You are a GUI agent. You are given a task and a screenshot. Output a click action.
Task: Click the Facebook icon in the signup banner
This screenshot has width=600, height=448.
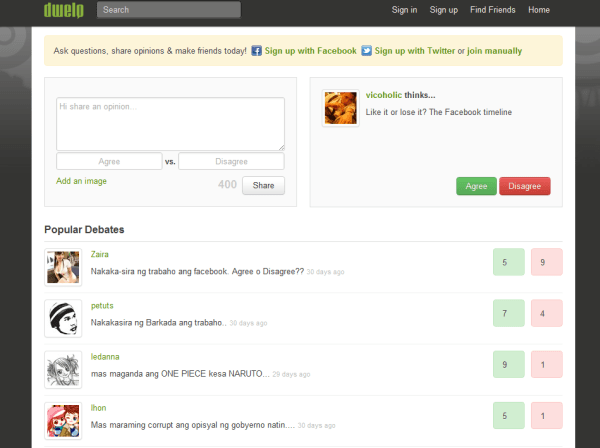pos(256,51)
